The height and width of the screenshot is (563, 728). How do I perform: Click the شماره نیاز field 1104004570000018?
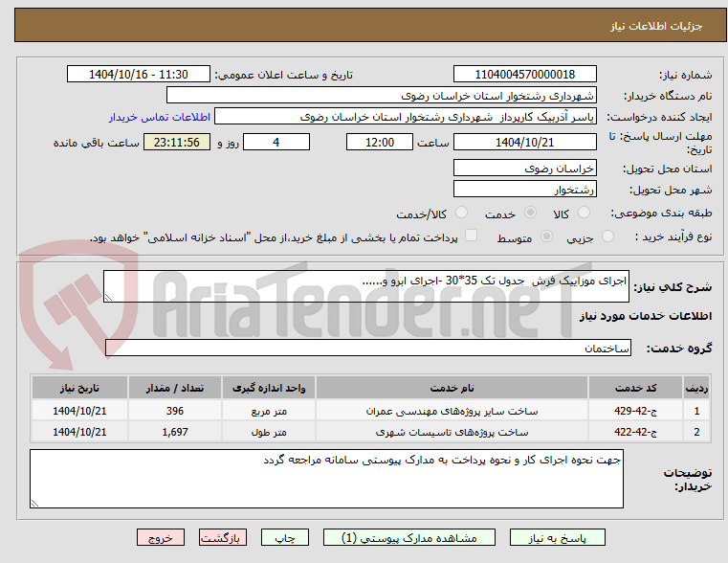tap(524, 75)
